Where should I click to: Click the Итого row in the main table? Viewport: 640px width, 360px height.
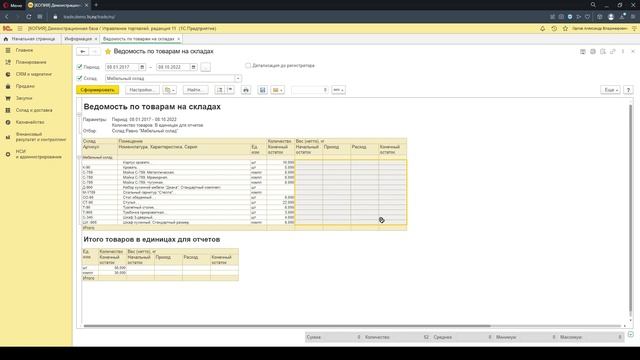point(244,228)
